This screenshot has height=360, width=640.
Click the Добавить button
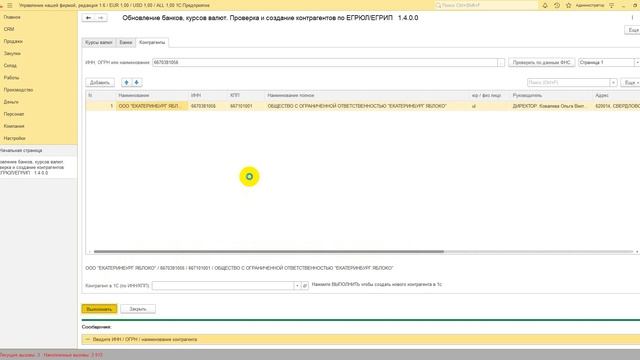100,82
